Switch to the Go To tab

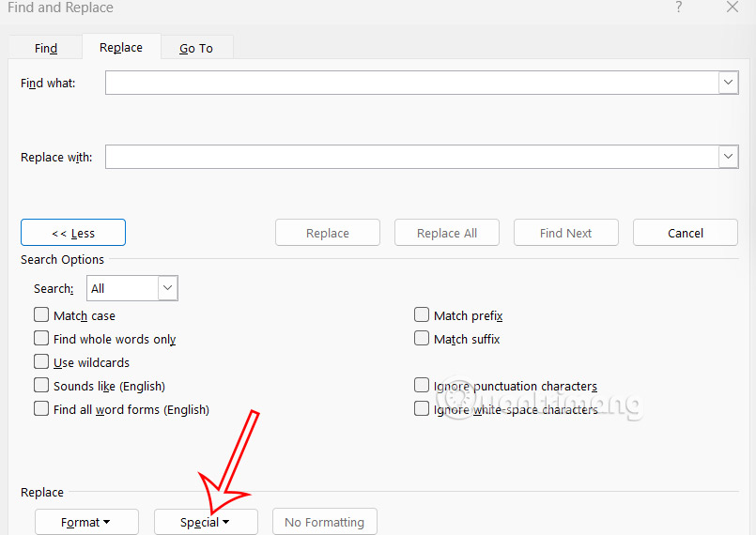coord(196,48)
